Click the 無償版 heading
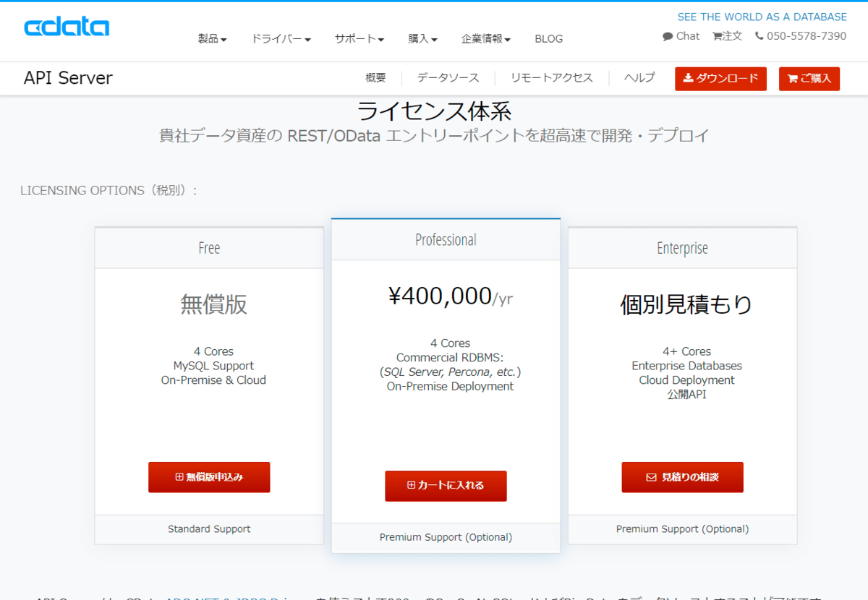 (x=213, y=304)
